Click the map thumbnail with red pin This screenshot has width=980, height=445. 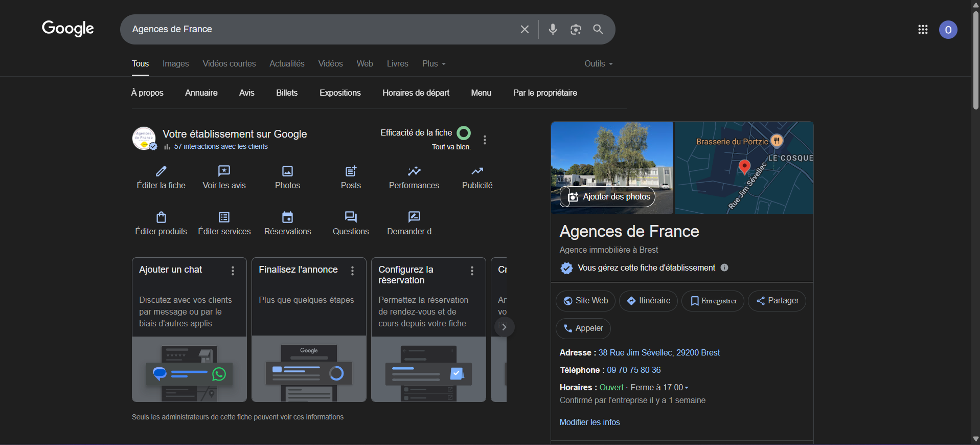pos(744,168)
